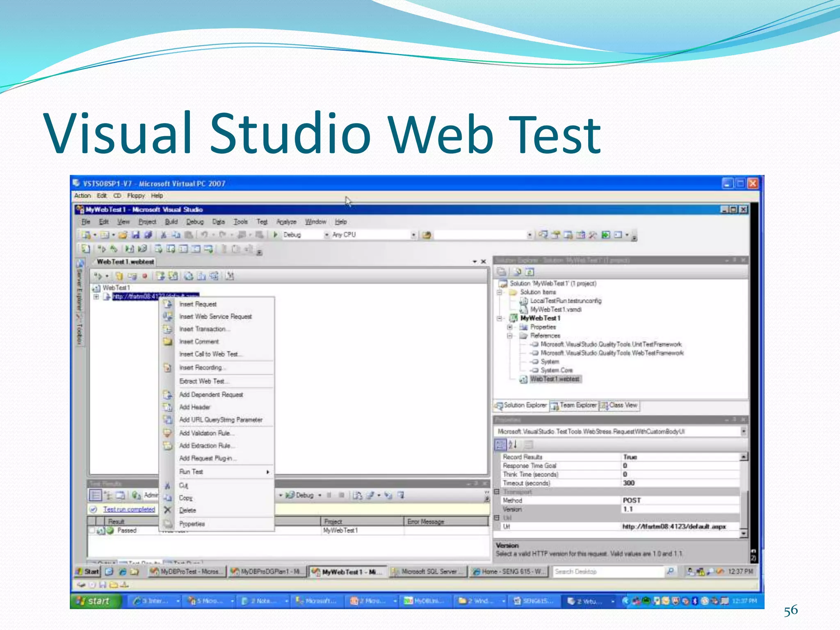Click the list view icon in Test Results toolbar

point(95,495)
